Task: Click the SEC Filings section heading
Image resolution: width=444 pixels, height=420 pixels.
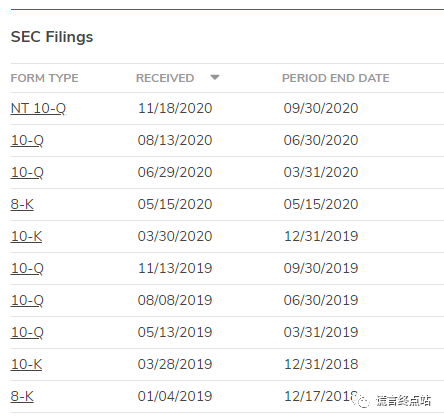Action: pyautogui.click(x=52, y=37)
